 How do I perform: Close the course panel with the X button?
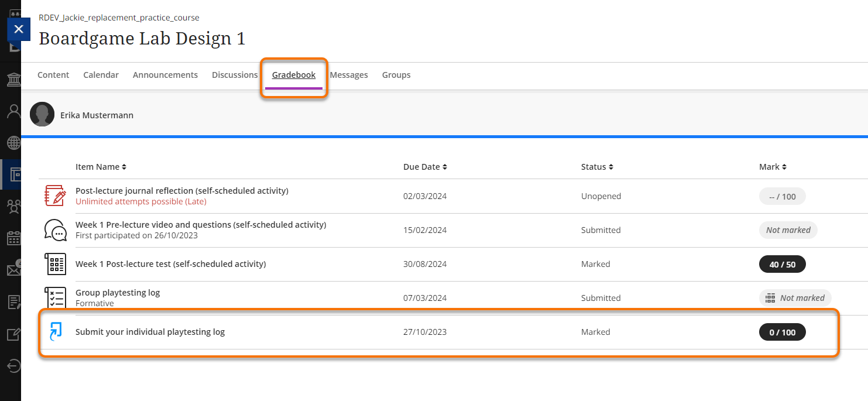(19, 29)
